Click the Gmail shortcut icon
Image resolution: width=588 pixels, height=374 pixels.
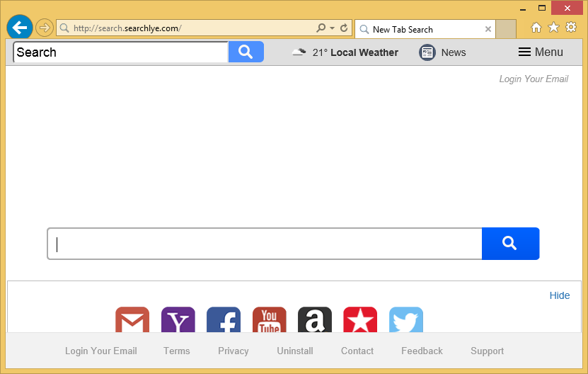point(132,320)
